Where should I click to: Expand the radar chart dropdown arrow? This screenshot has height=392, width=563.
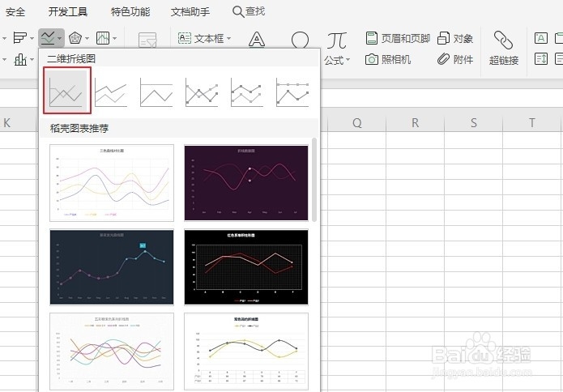(87, 38)
